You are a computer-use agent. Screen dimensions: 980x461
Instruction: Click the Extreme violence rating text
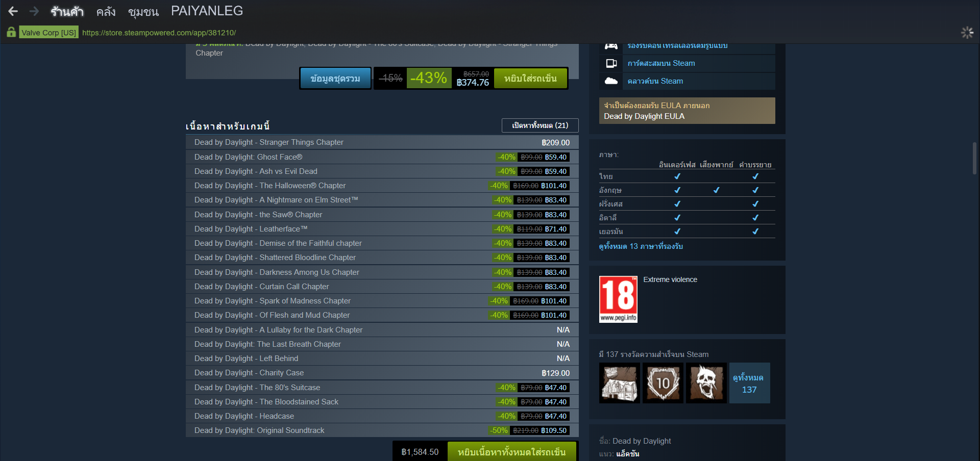(670, 279)
